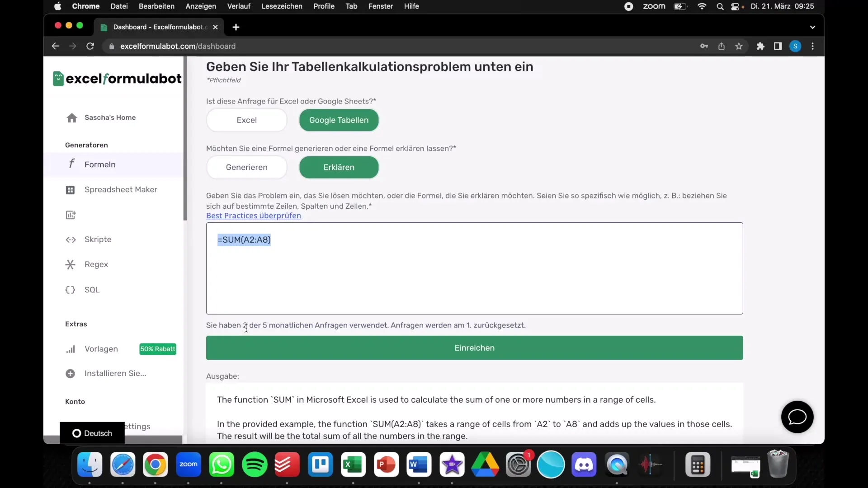Image resolution: width=868 pixels, height=488 pixels.
Task: Open Google Drive from the Dock
Action: (x=485, y=465)
